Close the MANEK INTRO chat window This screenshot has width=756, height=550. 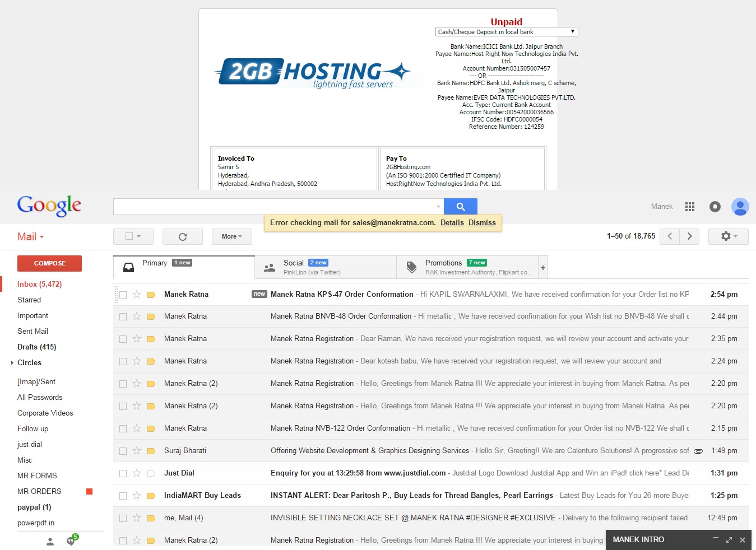click(x=743, y=540)
